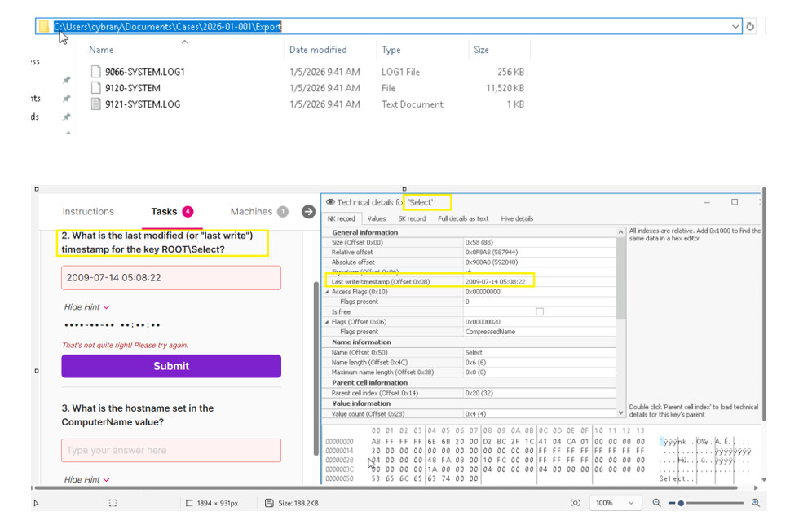Click the zoom out magnifier icon

click(656, 503)
